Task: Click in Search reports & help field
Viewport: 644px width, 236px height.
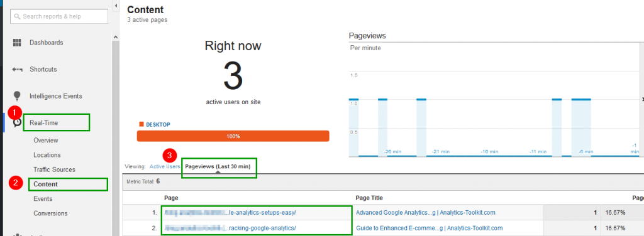Action: coord(60,16)
